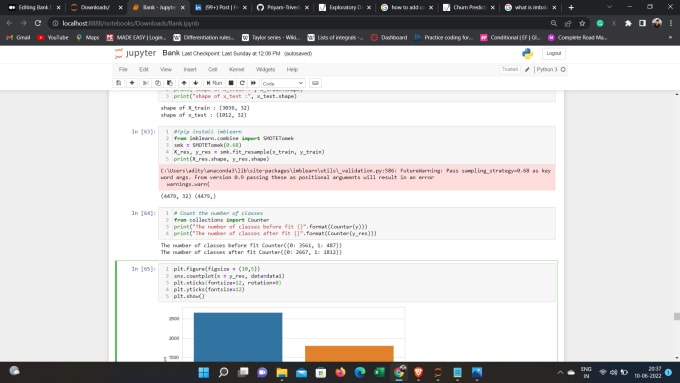Click the FutureWarning output message
Image resolution: width=680 pixels, height=383 pixels.
click(x=356, y=177)
